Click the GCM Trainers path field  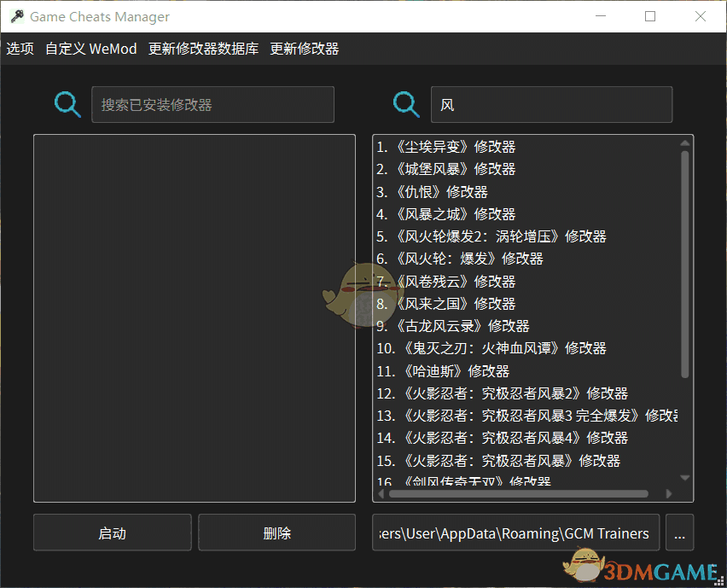515,533
